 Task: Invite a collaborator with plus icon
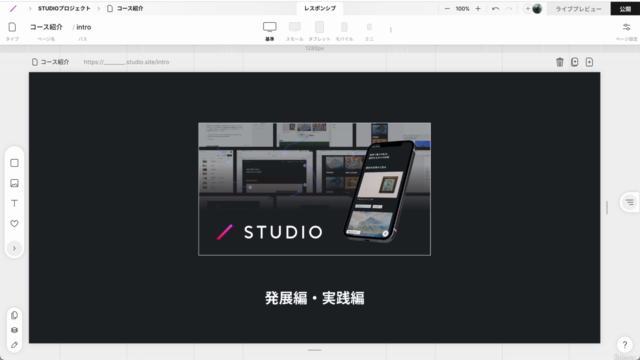[527, 9]
